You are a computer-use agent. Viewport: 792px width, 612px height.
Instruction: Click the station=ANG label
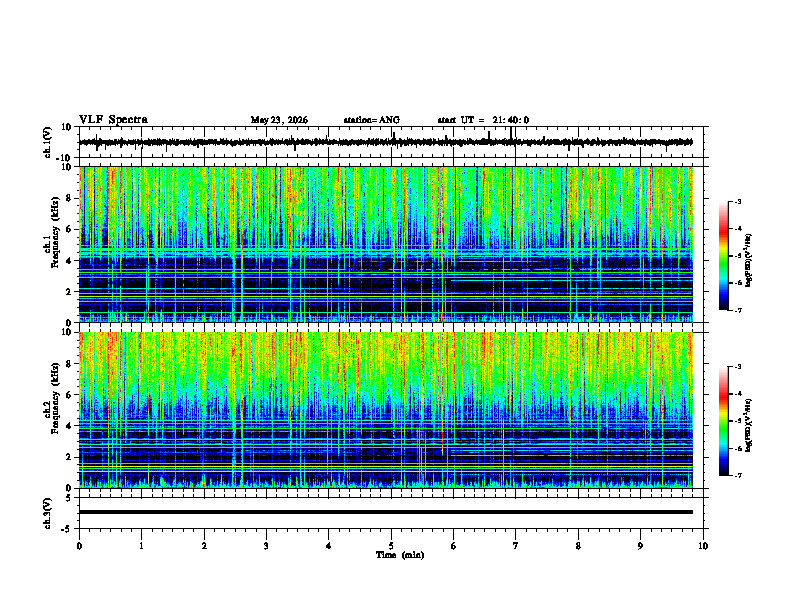pyautogui.click(x=372, y=120)
